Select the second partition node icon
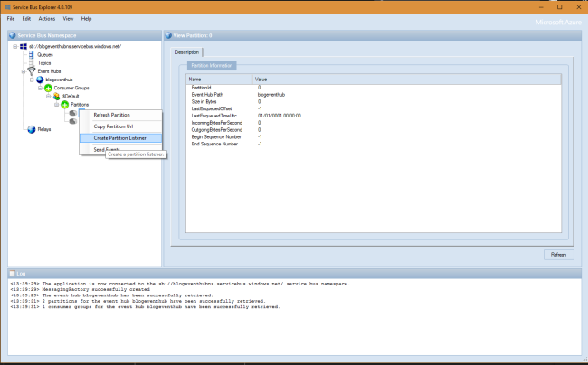This screenshot has height=365, width=588. tap(72, 121)
